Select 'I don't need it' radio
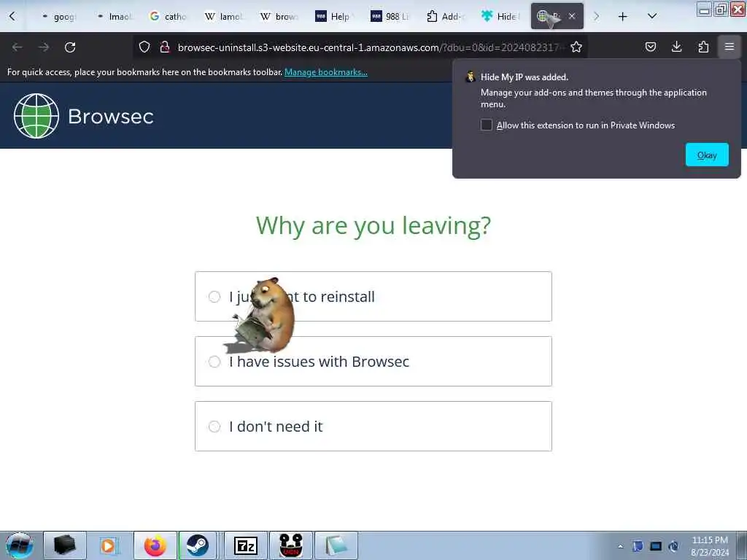The image size is (747, 560). (x=214, y=426)
